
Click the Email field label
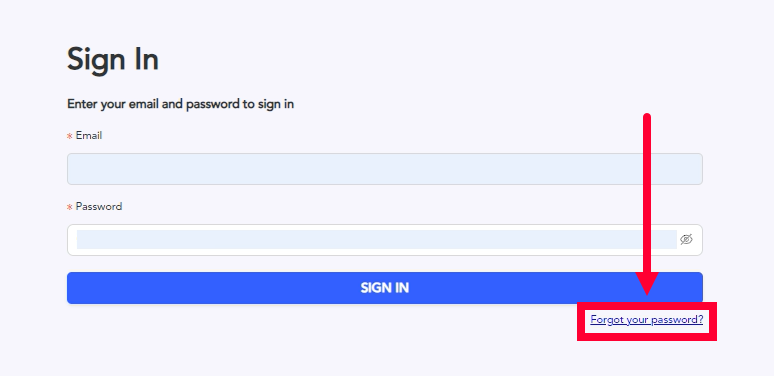(x=89, y=136)
